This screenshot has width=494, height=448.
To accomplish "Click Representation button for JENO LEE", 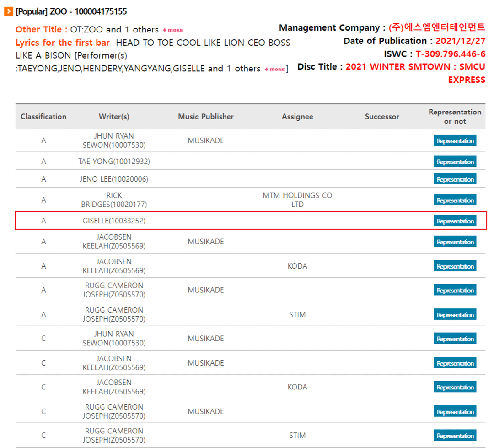I will coord(455,179).
